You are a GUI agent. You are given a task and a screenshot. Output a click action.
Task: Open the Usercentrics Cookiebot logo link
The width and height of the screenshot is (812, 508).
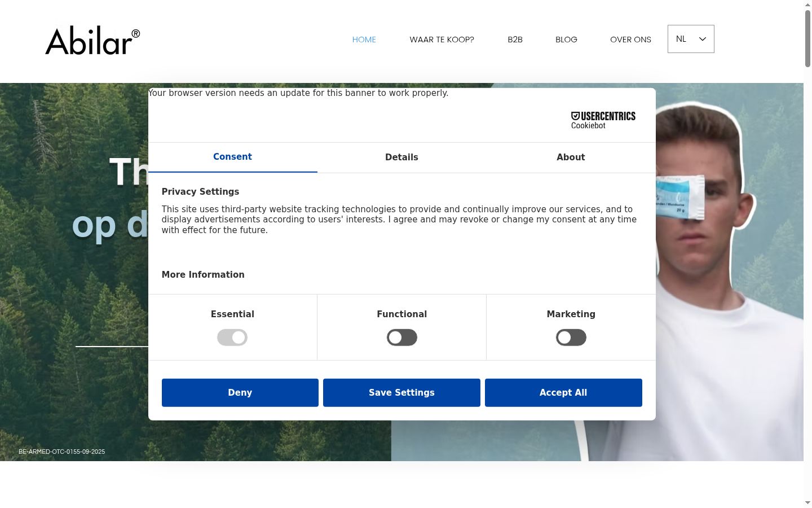(x=603, y=120)
